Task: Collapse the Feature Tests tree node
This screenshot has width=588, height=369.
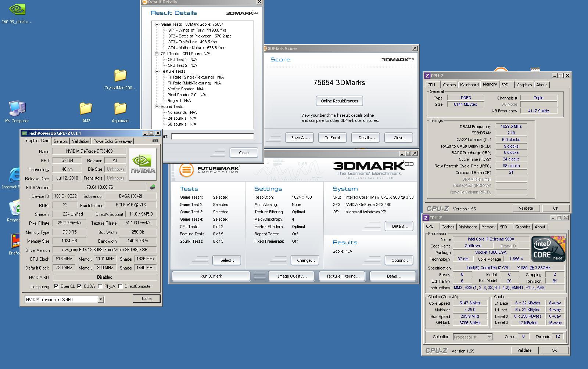Action: pos(157,71)
